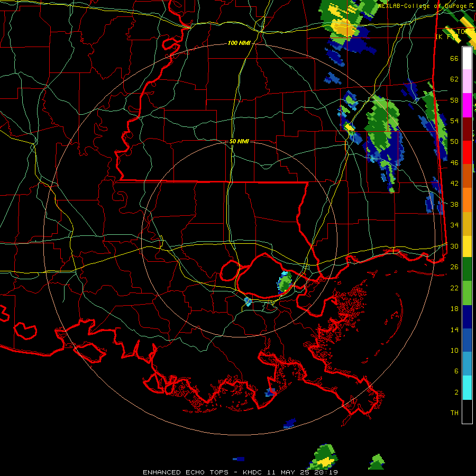Click the '54' scale label
The height and width of the screenshot is (476, 476).
[454, 121]
